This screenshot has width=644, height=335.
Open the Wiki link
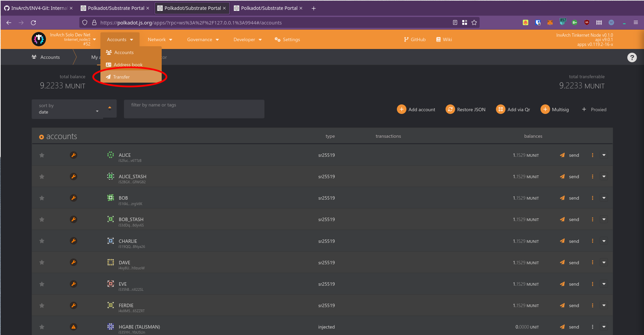click(x=444, y=39)
